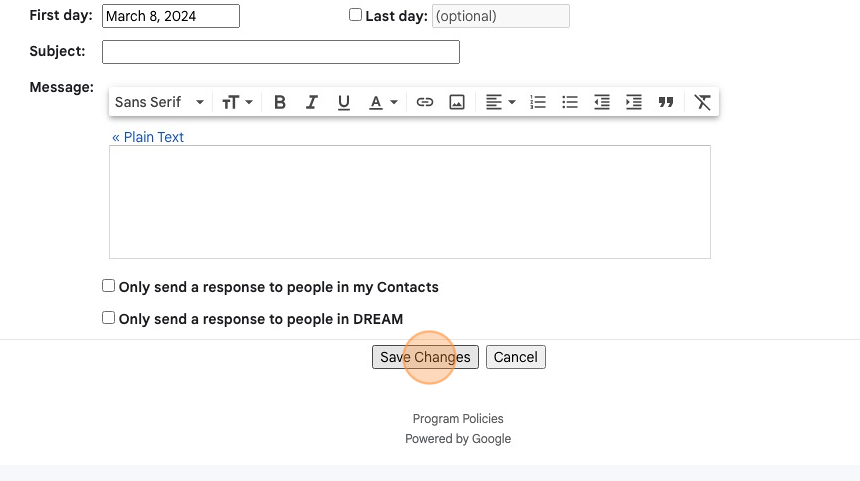Open the Sans Serif font dropdown

point(159,102)
